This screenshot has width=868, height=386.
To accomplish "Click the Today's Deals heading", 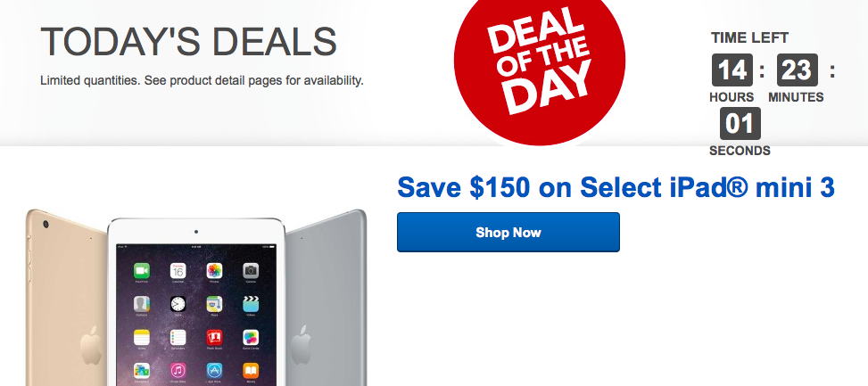I will tap(189, 42).
